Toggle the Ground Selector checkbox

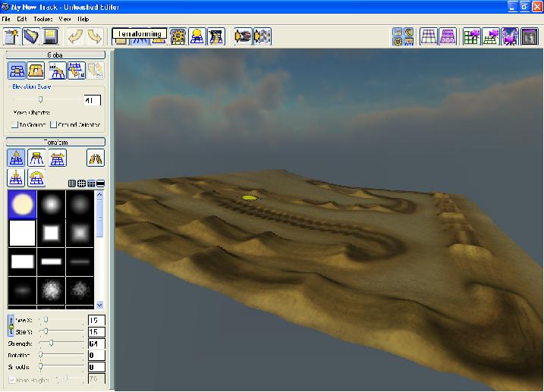[x=54, y=124]
